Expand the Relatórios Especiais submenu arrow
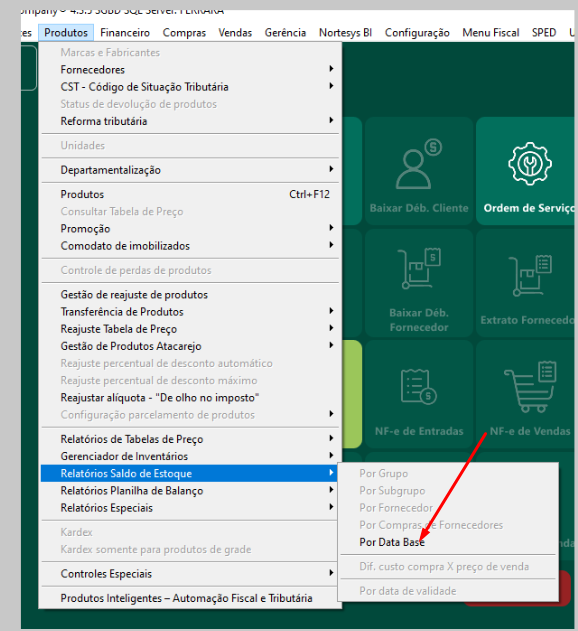This screenshot has height=631, width=578. click(331, 507)
